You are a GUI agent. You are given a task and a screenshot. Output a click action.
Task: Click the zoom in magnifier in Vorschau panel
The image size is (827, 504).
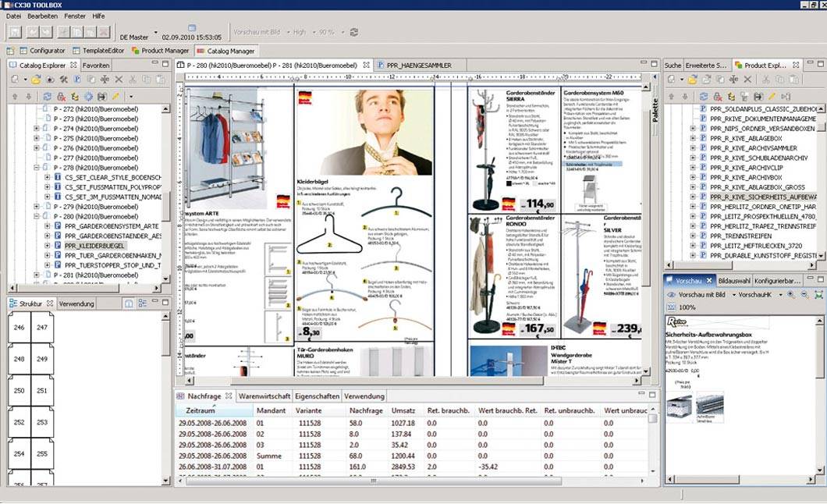(x=790, y=295)
